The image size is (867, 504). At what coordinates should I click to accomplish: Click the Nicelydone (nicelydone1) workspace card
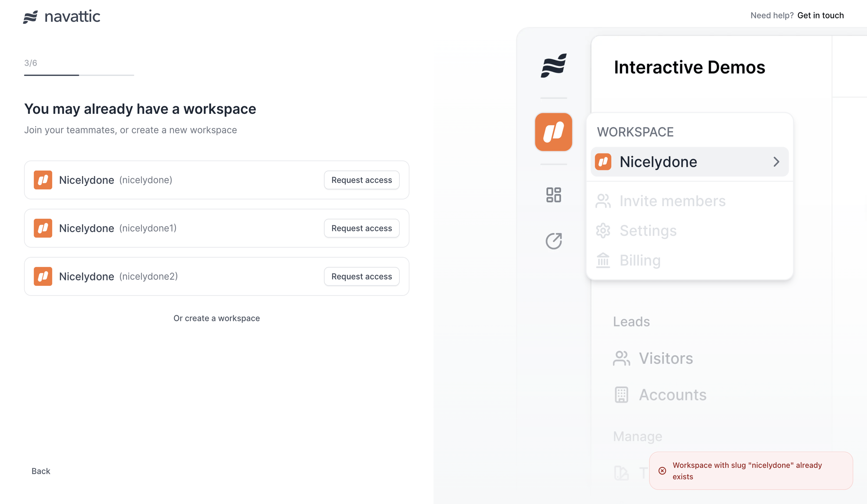point(216,228)
